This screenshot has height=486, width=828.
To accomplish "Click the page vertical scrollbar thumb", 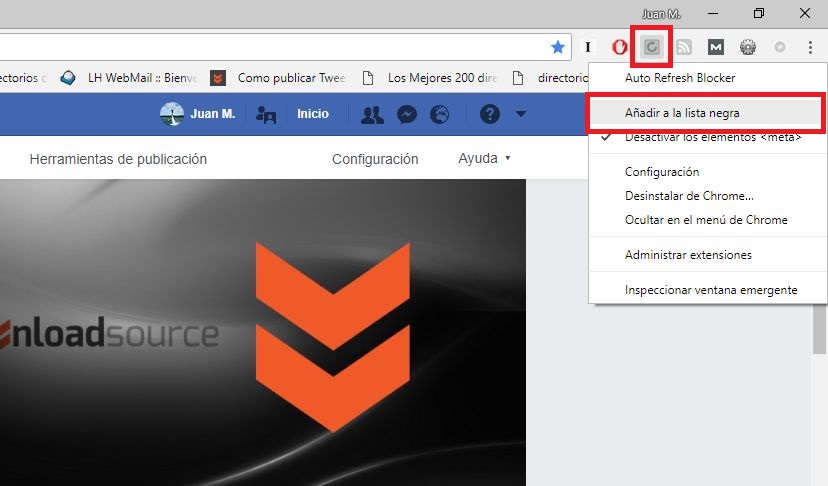I will click(x=819, y=330).
